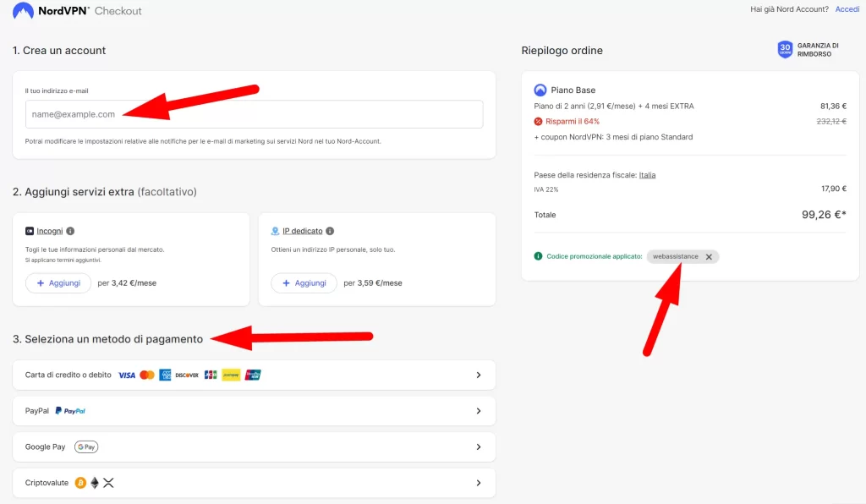
Task: Click the 81,36 € plan price
Action: coord(833,106)
